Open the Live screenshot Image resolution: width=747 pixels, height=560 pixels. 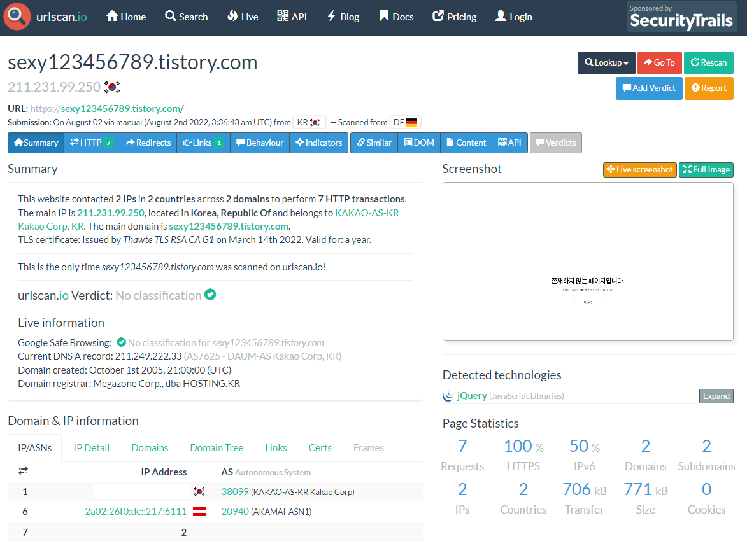(x=640, y=169)
